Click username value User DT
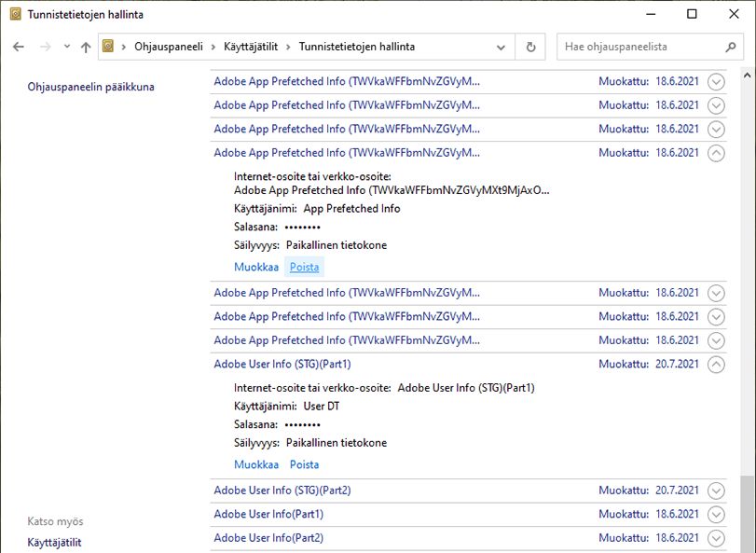 tap(321, 407)
